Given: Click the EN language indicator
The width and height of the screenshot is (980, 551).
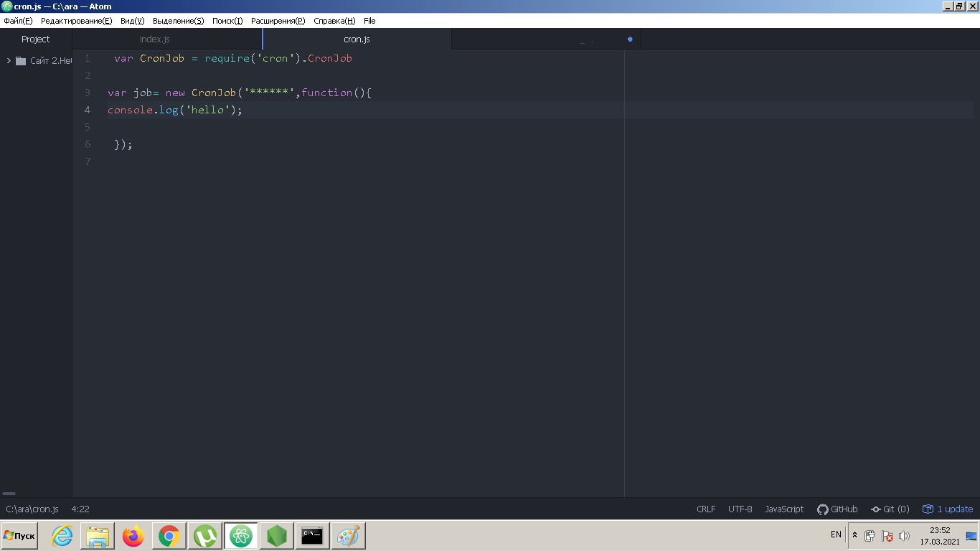Looking at the screenshot, I should [836, 534].
